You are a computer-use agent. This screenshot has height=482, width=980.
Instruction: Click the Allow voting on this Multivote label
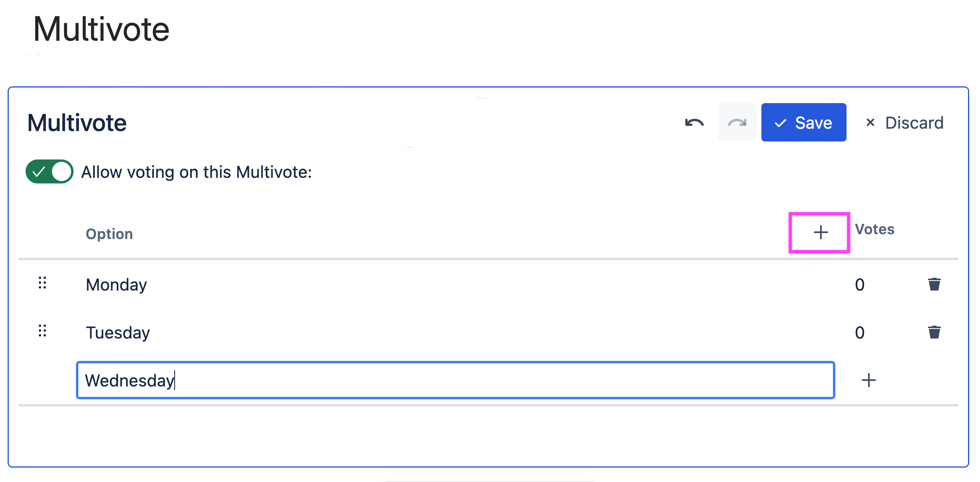(196, 172)
